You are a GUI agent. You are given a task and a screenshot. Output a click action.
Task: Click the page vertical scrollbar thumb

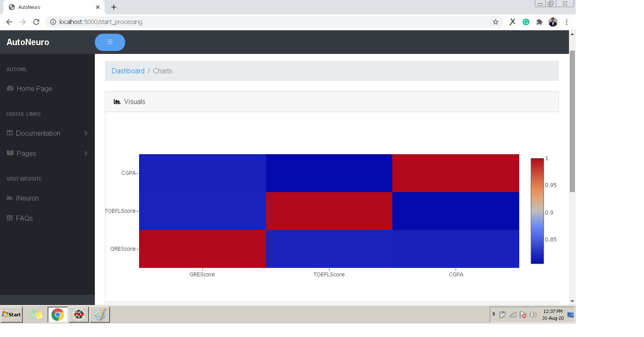click(x=572, y=121)
